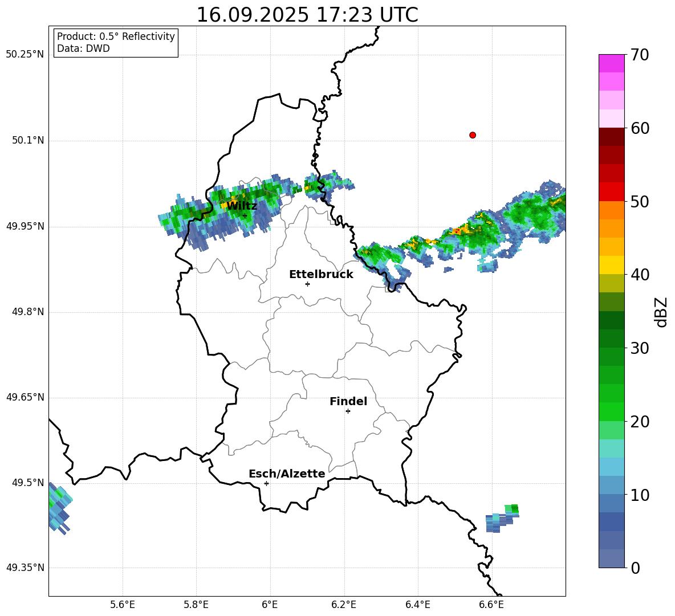Click the 10 label on colorbar
Image resolution: width=675 pixels, height=616 pixels.
(x=639, y=495)
